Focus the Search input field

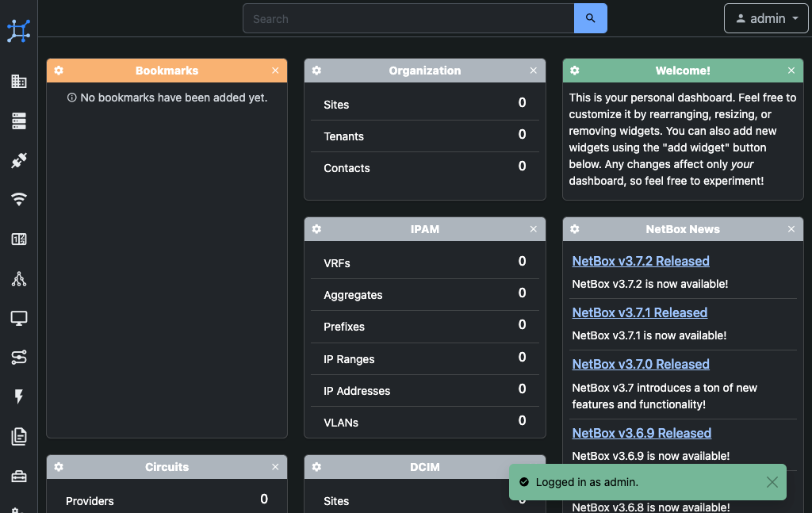[x=408, y=19]
